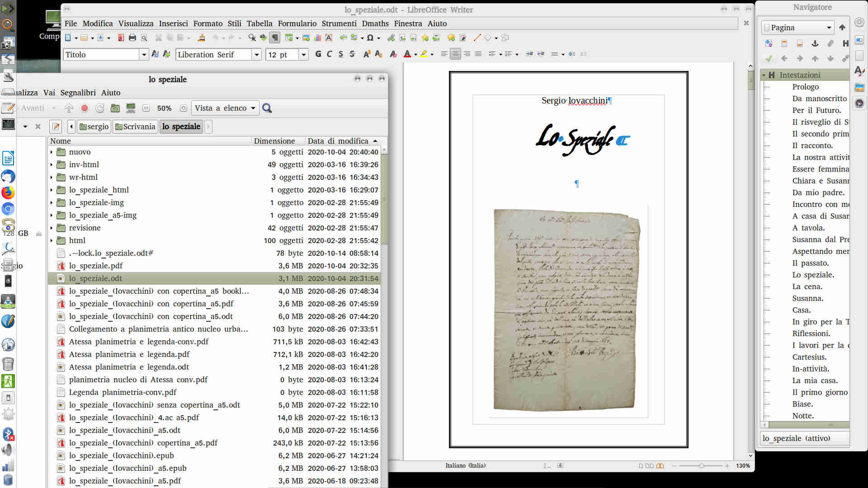
Task: Toggle the path bar edit location button
Action: [x=56, y=127]
